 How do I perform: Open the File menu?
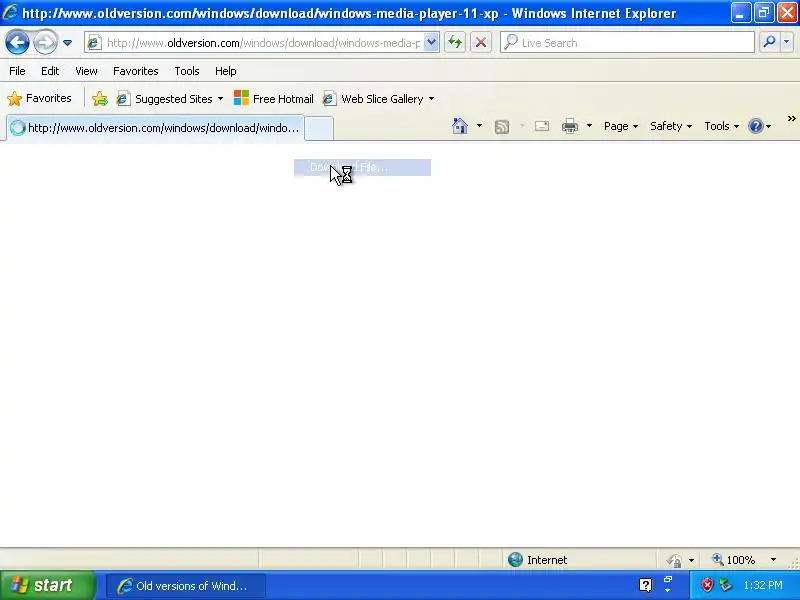click(x=17, y=71)
